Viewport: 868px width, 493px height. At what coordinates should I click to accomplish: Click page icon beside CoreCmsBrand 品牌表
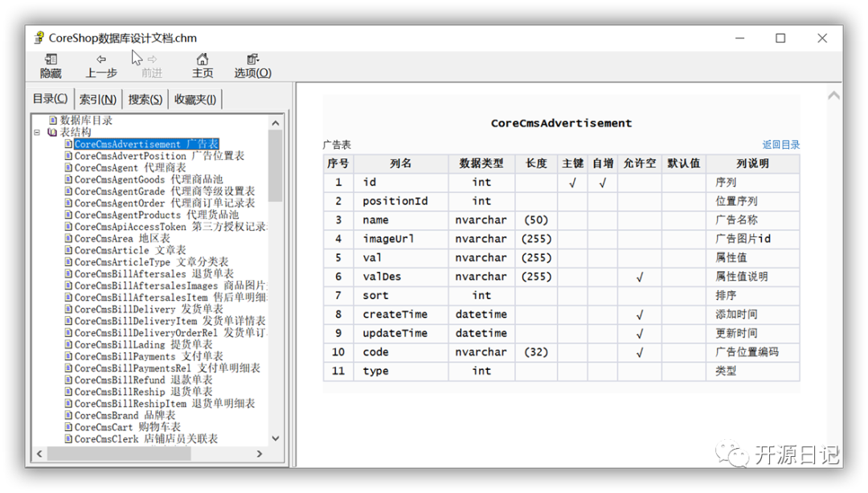coord(68,415)
